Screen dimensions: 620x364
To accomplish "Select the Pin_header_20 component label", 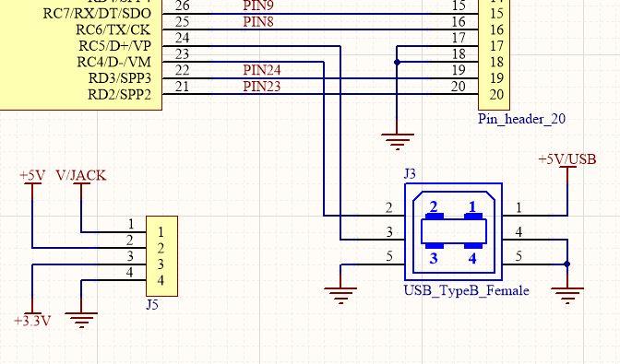I will pyautogui.click(x=521, y=119).
